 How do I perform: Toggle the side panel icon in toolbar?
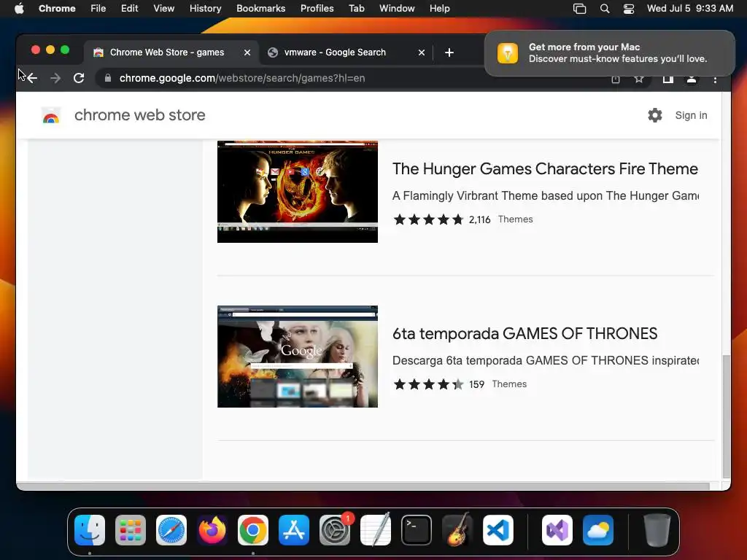point(668,79)
